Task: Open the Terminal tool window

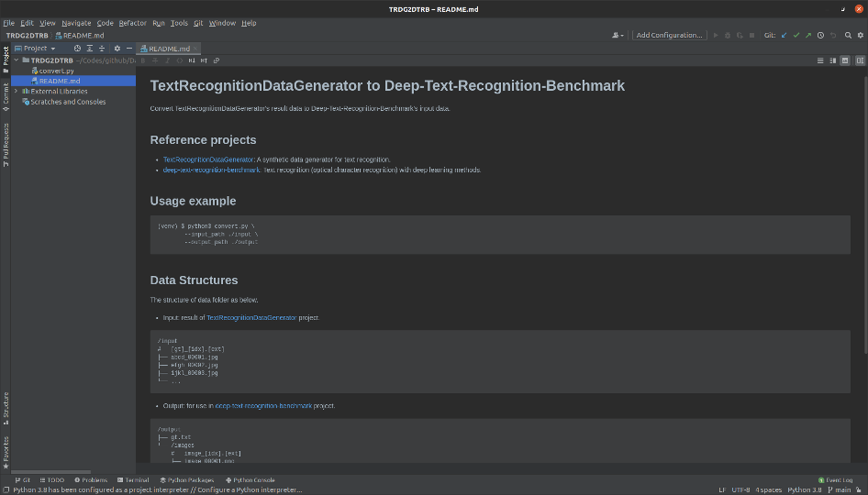Action: pos(133,480)
